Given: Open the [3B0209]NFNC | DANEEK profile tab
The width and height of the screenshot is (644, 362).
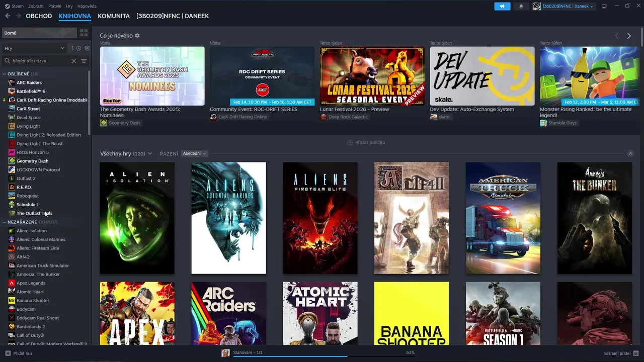Looking at the screenshot, I should [x=173, y=16].
